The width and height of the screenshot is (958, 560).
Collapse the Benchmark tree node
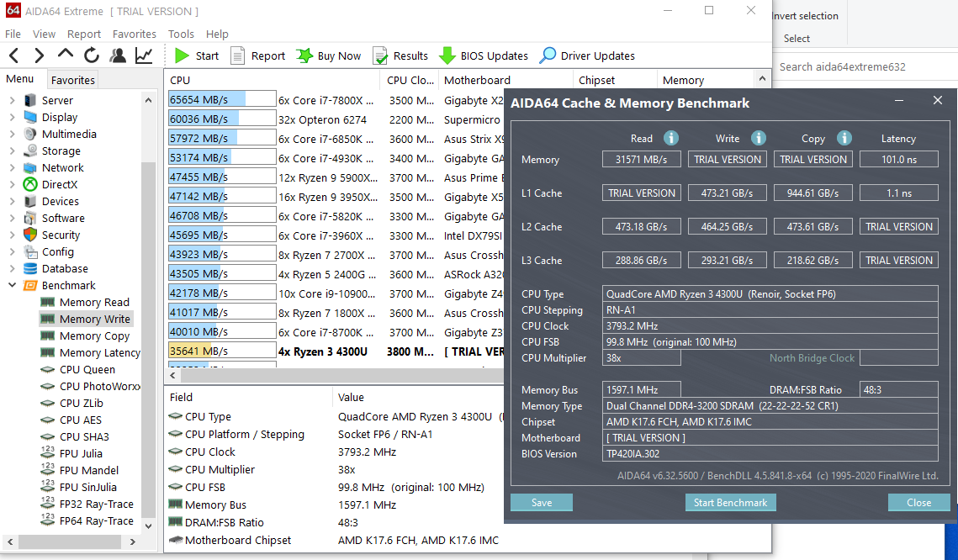pyautogui.click(x=12, y=285)
